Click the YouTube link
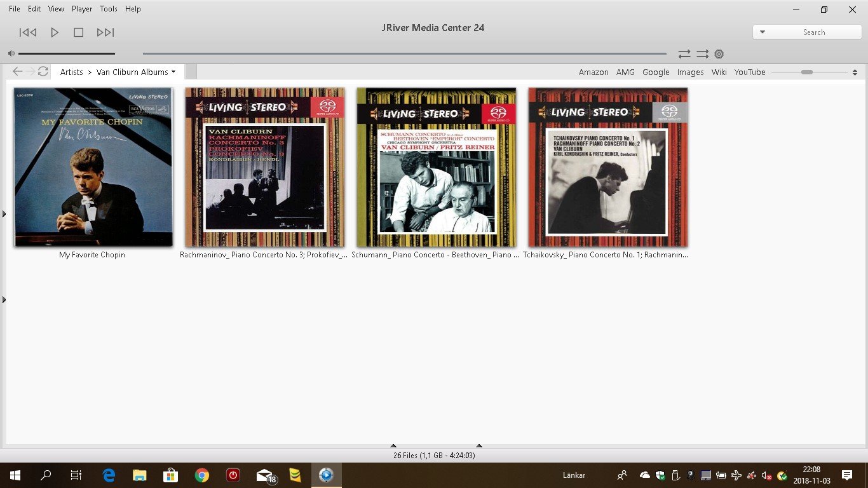 [750, 72]
